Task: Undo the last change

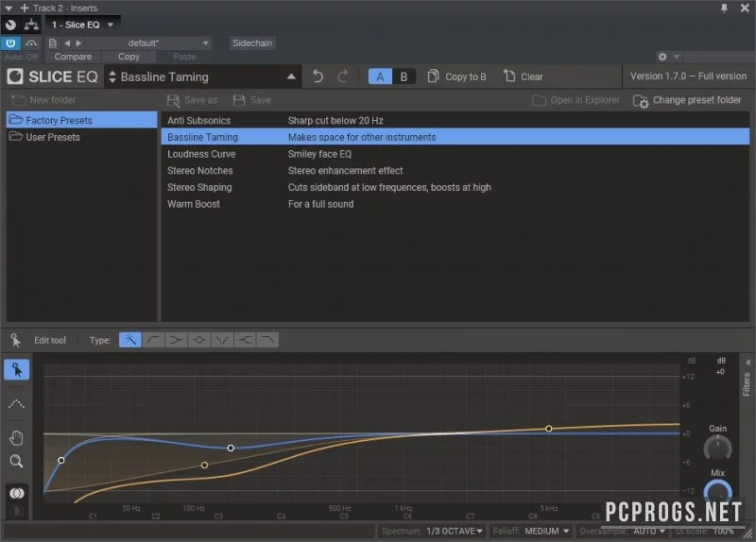Action: [x=318, y=76]
